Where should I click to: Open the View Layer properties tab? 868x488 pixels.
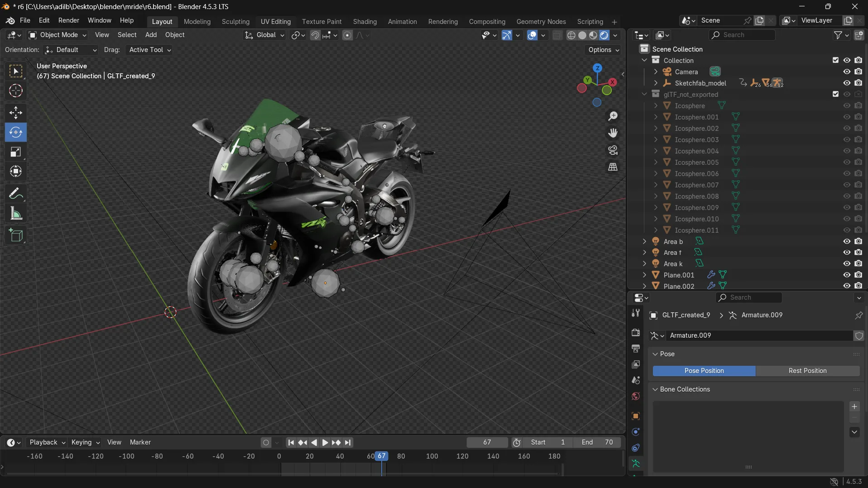pos(636,364)
